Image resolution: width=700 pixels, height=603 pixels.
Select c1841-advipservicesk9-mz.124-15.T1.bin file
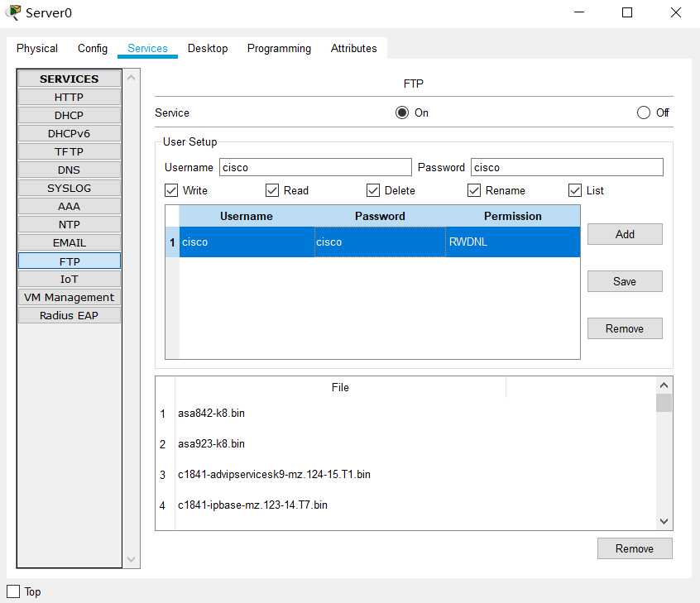tap(274, 475)
